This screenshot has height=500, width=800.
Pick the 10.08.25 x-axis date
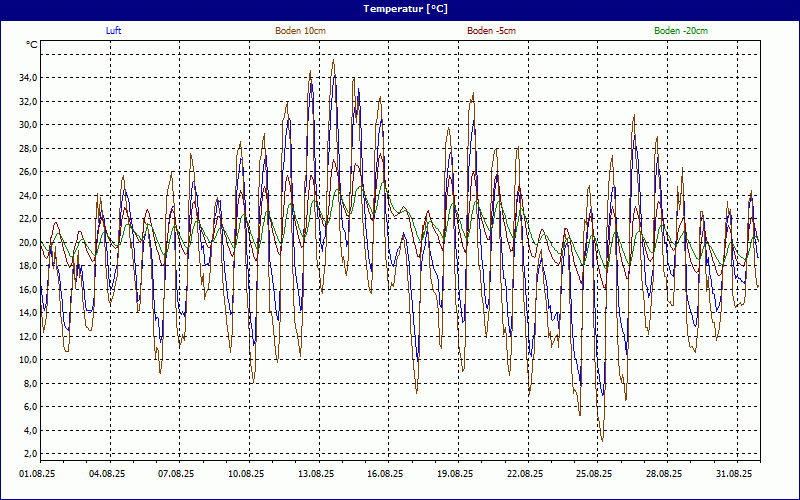(246, 474)
